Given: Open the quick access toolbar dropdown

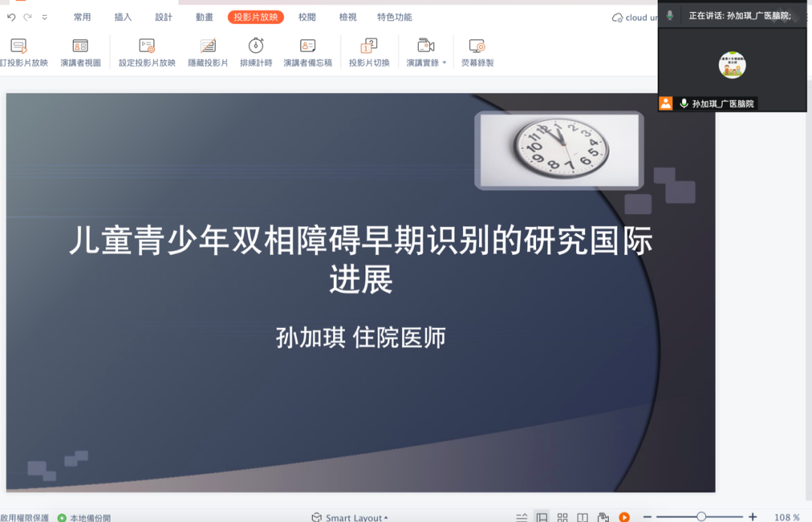Looking at the screenshot, I should pyautogui.click(x=44, y=17).
